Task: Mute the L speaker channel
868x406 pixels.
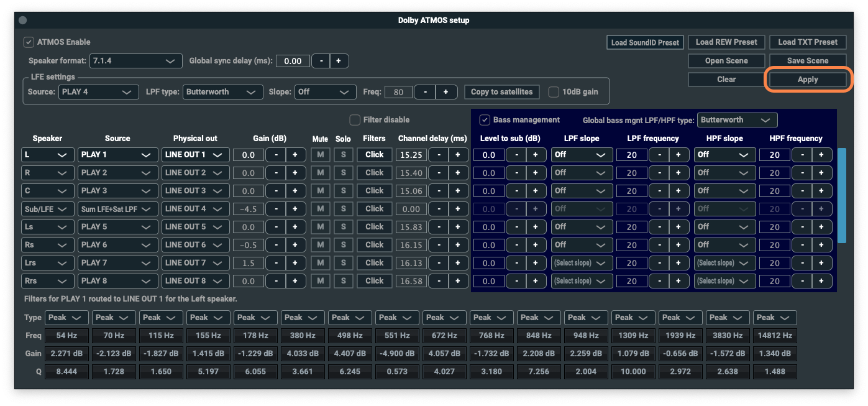Action: pyautogui.click(x=320, y=155)
